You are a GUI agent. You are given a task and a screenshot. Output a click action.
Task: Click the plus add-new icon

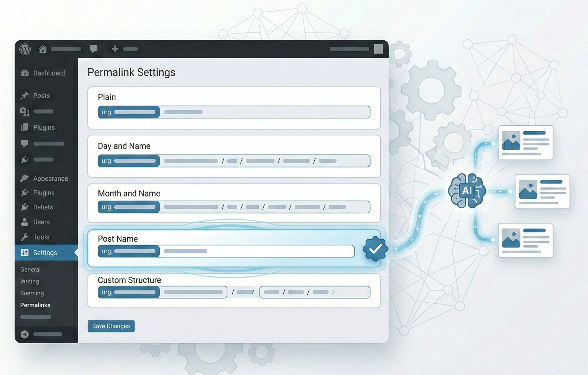(x=115, y=49)
